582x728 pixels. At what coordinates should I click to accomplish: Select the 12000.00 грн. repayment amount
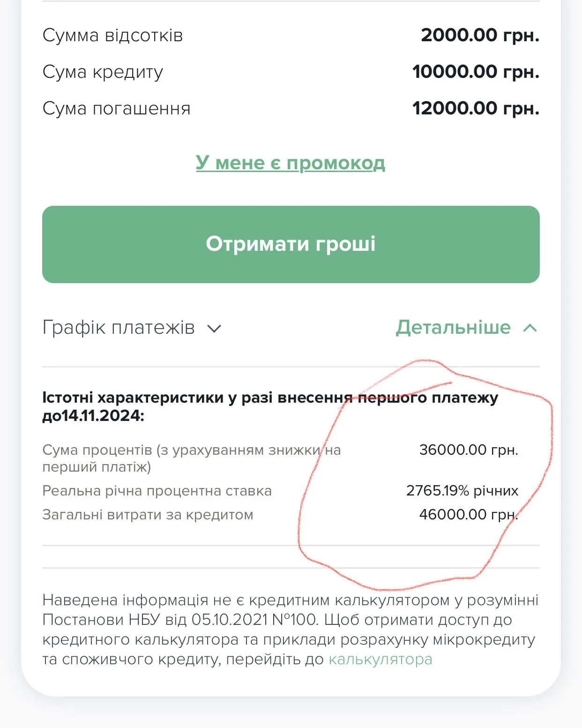tap(476, 109)
